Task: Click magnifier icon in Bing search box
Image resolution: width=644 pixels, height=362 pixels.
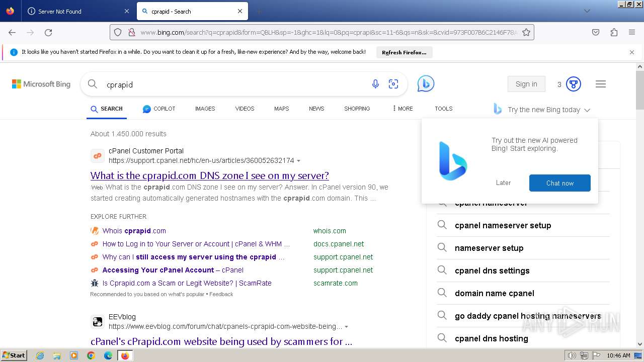Action: pyautogui.click(x=93, y=84)
